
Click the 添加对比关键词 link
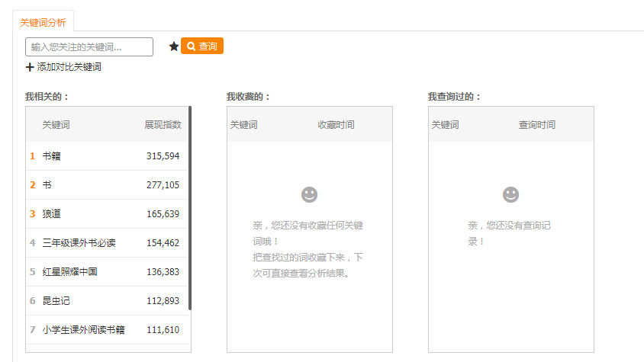[x=69, y=67]
